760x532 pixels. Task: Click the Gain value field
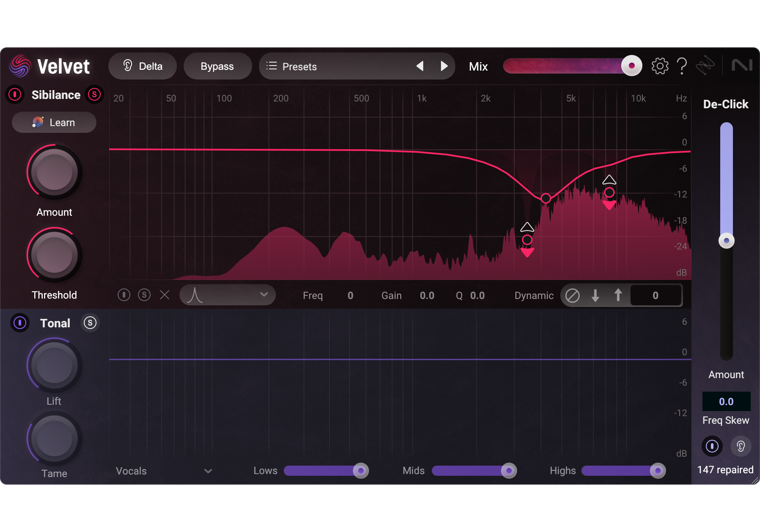427,296
